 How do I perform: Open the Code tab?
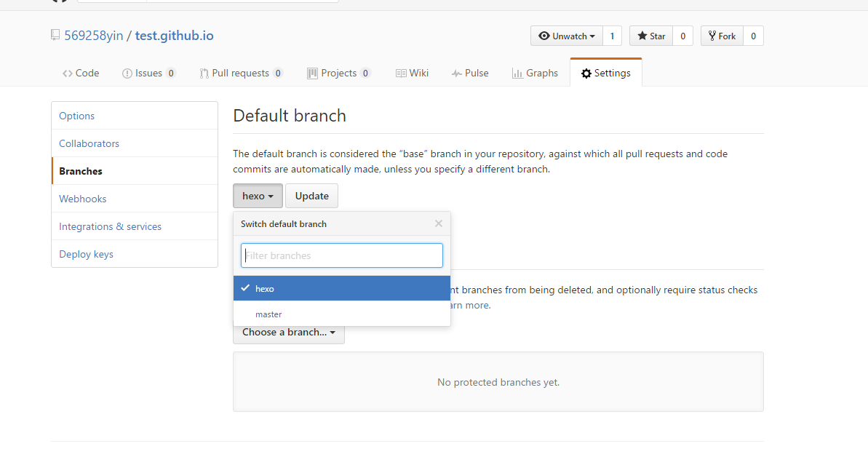point(81,73)
